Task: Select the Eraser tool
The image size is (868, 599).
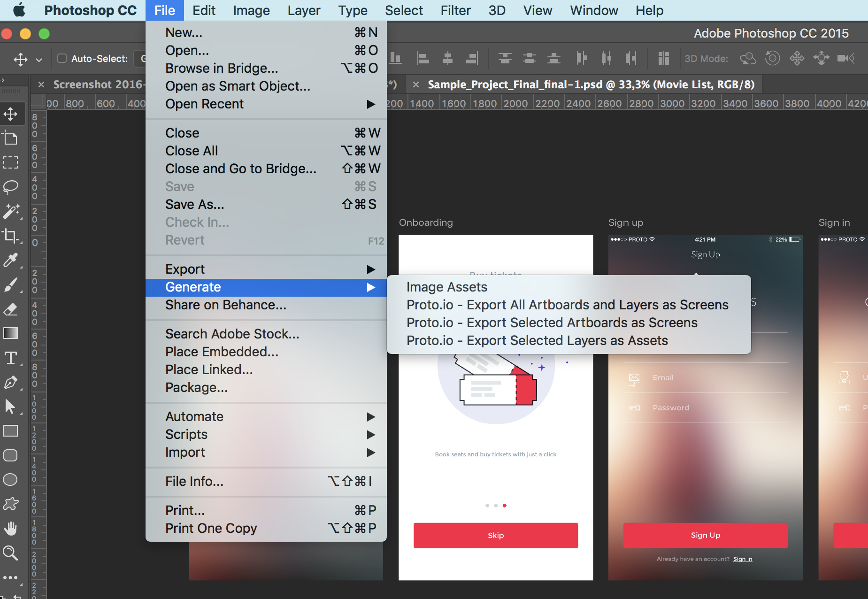Action: 10,309
